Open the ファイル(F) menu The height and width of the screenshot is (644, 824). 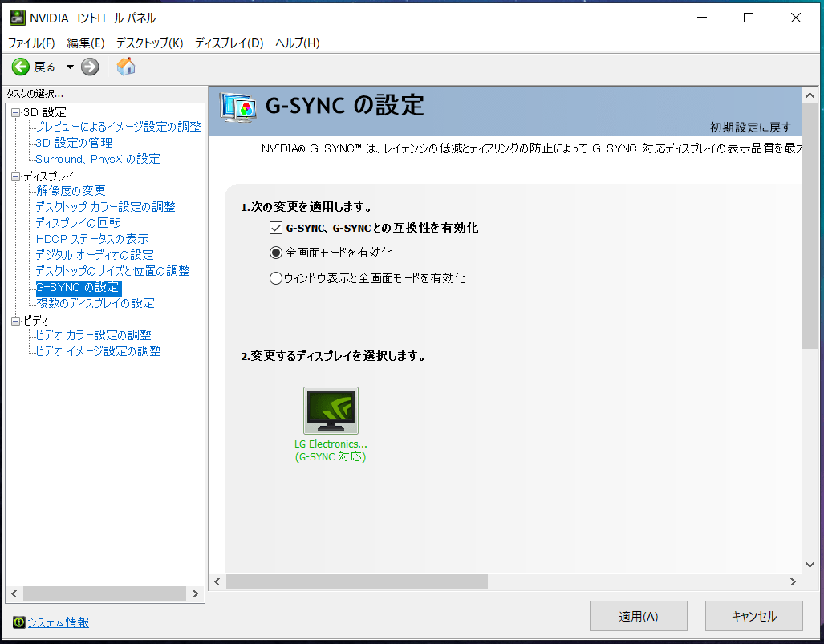tap(31, 43)
